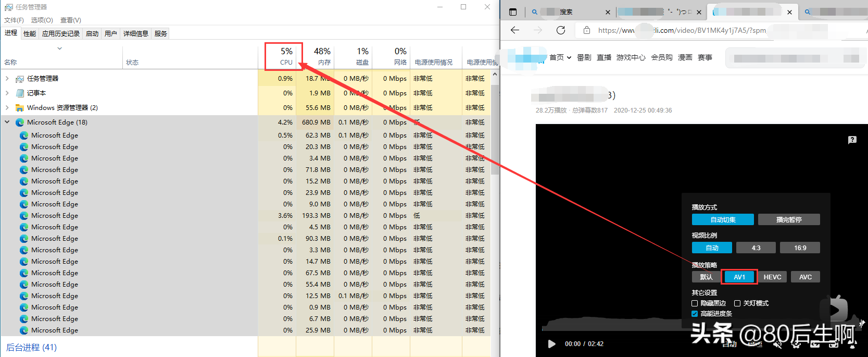Open the 选项(O) menu
Screen dimensions: 868x357
(x=42, y=20)
